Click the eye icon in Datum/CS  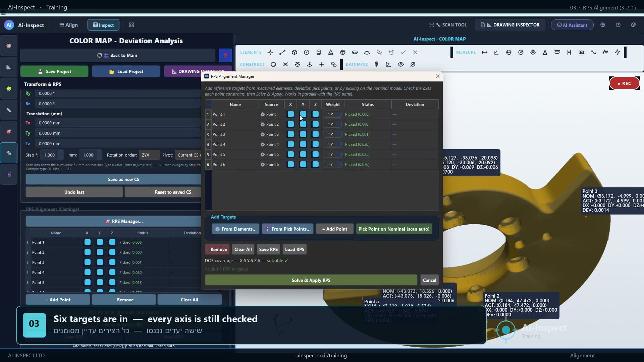(x=400, y=64)
